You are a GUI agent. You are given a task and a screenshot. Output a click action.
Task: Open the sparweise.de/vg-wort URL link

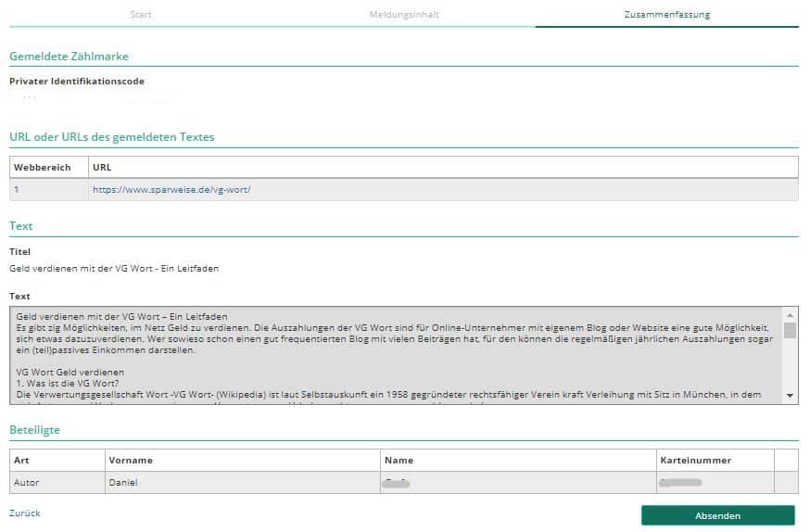[x=171, y=190]
